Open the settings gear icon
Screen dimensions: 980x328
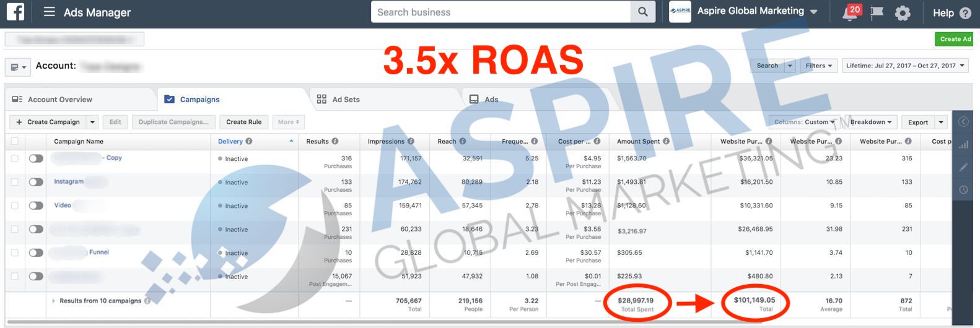point(903,12)
